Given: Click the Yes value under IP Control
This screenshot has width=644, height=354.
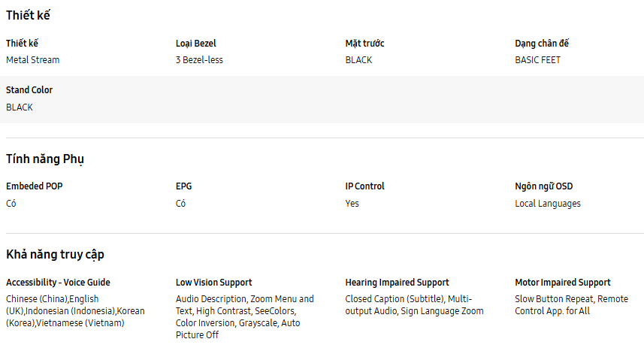Looking at the screenshot, I should tap(352, 204).
